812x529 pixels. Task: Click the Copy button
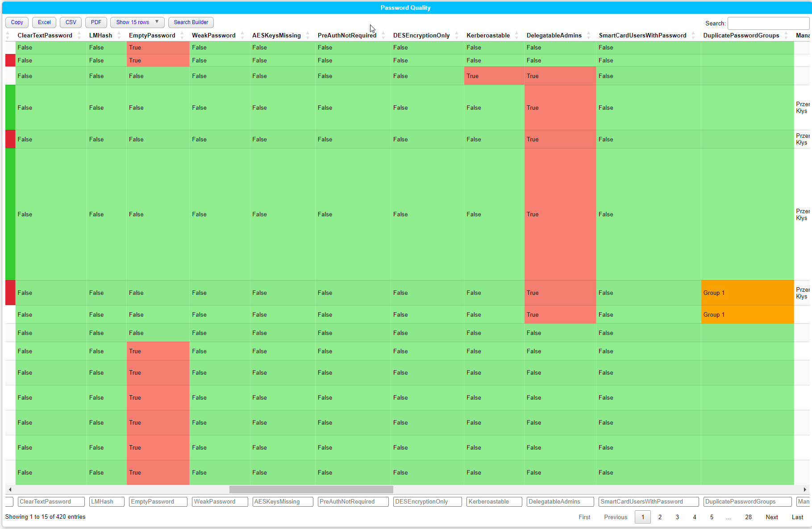[17, 22]
